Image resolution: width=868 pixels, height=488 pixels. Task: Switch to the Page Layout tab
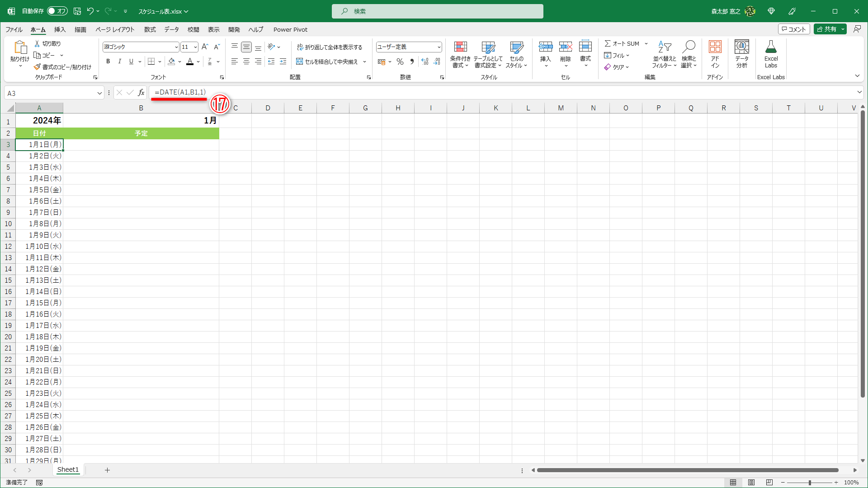(115, 29)
